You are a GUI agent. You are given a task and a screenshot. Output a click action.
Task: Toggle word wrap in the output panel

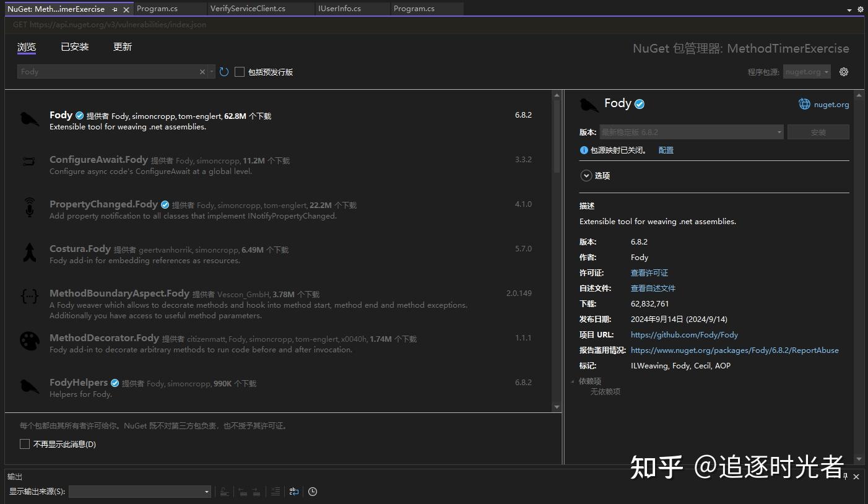tap(293, 491)
